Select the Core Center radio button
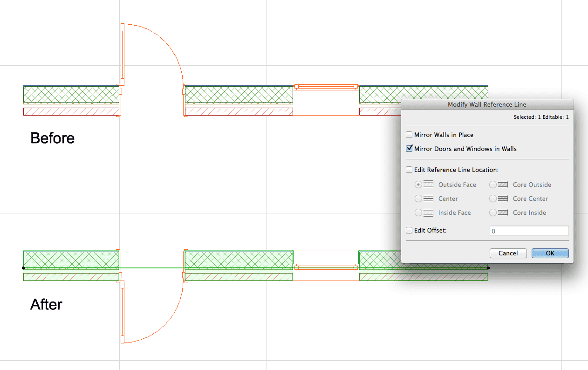Viewport: 588px width, 370px height. 493,199
